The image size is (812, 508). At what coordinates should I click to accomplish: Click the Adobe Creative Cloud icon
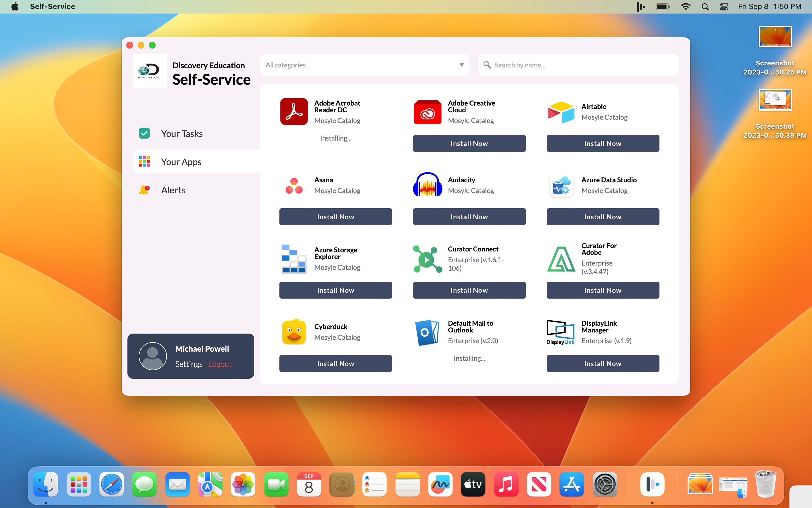[x=427, y=112]
